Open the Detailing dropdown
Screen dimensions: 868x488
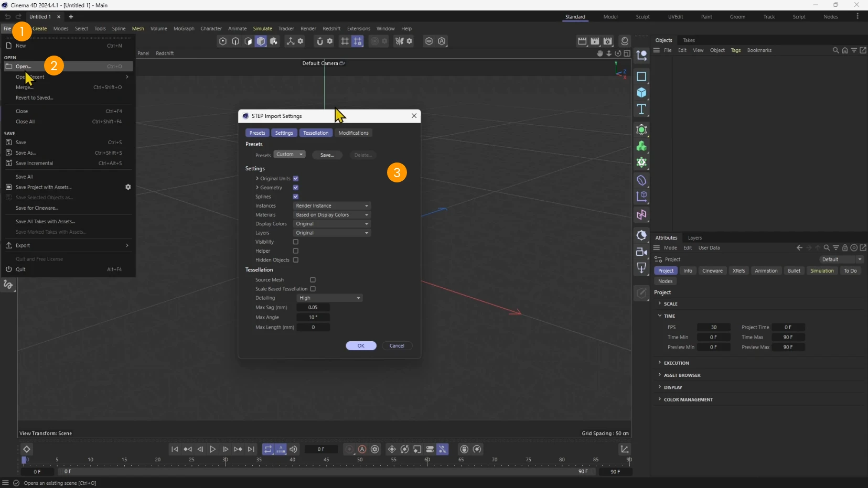point(329,298)
